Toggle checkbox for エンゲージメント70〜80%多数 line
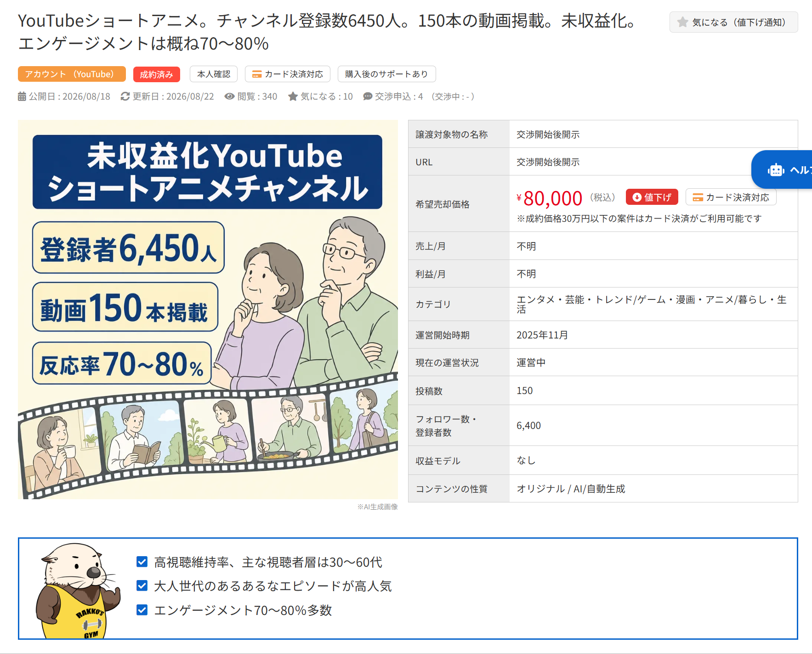The width and height of the screenshot is (812, 654). [x=142, y=610]
